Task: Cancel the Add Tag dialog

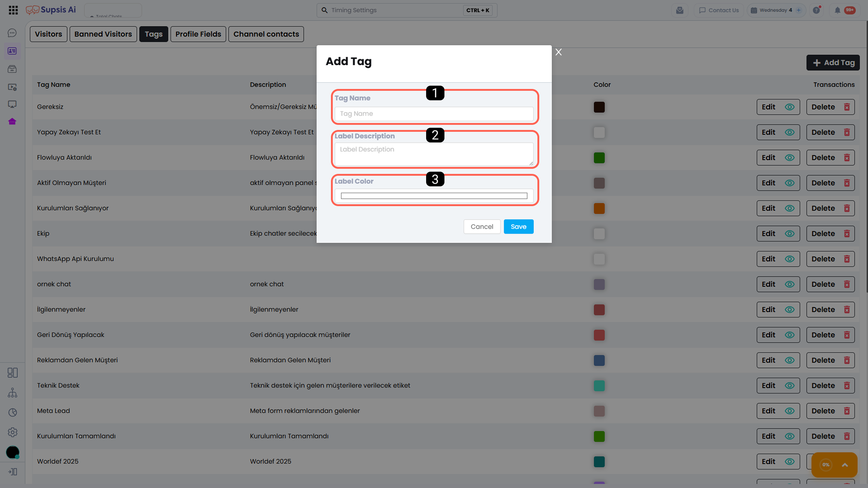Action: (x=482, y=227)
